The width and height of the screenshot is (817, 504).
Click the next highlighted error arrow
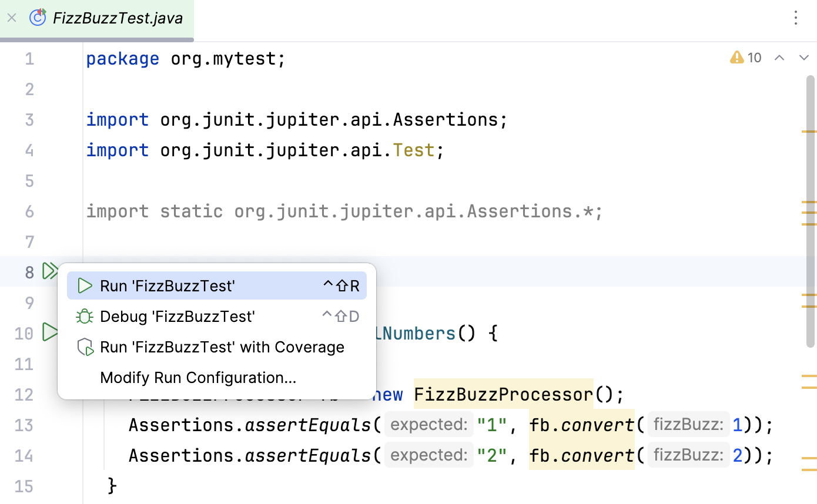click(803, 58)
